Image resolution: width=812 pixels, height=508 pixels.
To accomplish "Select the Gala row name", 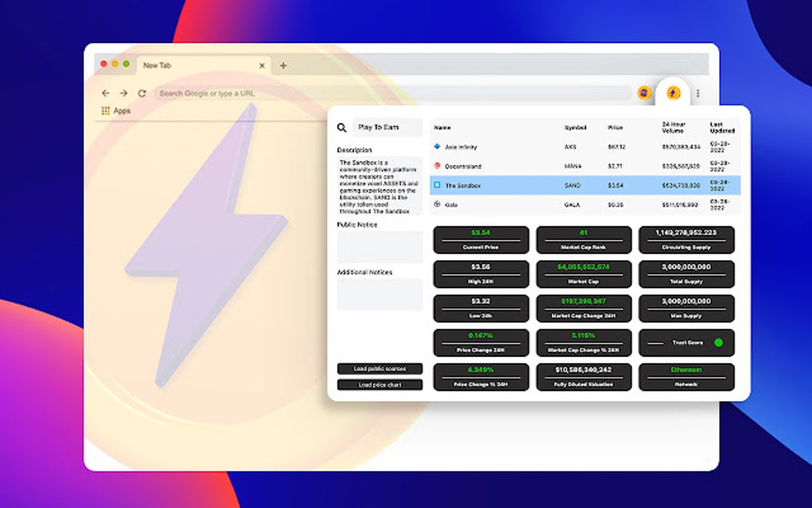I will point(451,205).
